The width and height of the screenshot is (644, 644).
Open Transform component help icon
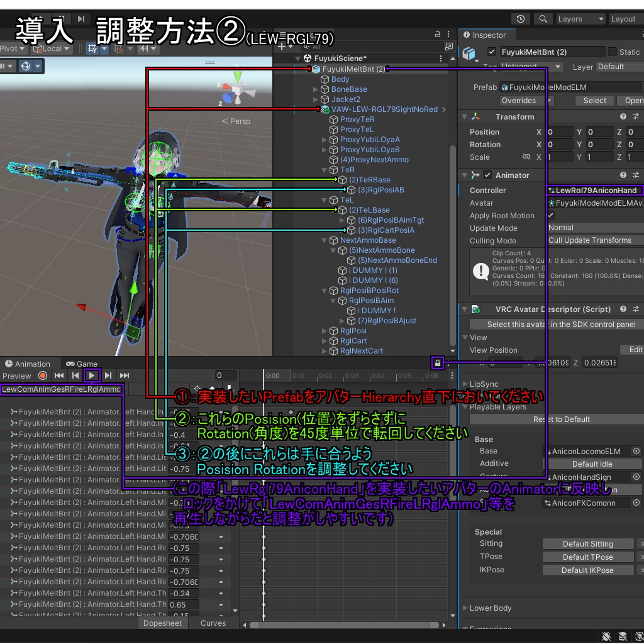click(x=623, y=116)
